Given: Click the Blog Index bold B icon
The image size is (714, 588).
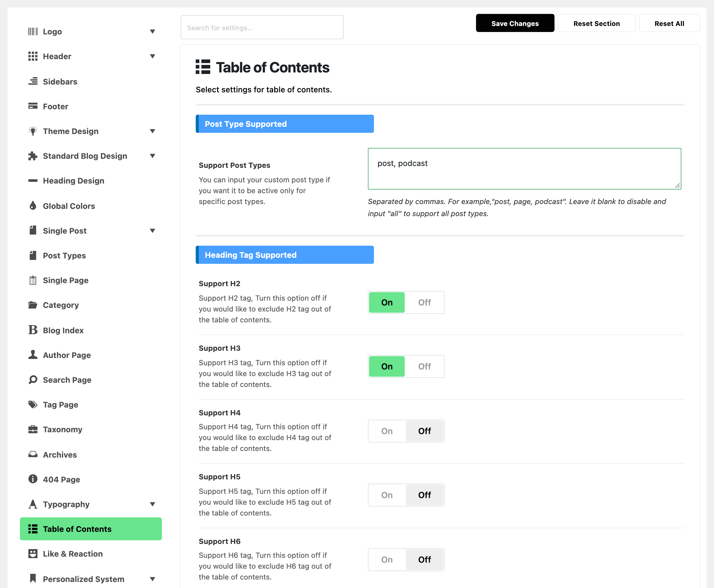Looking at the screenshot, I should tap(33, 330).
